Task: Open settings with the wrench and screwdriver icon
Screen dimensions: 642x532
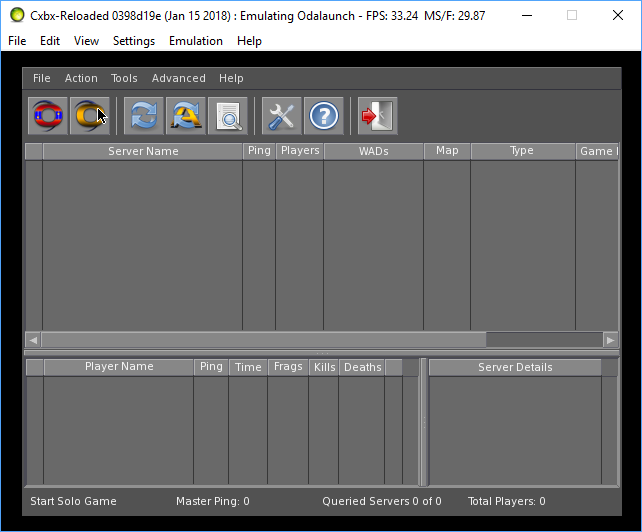Action: pos(282,116)
